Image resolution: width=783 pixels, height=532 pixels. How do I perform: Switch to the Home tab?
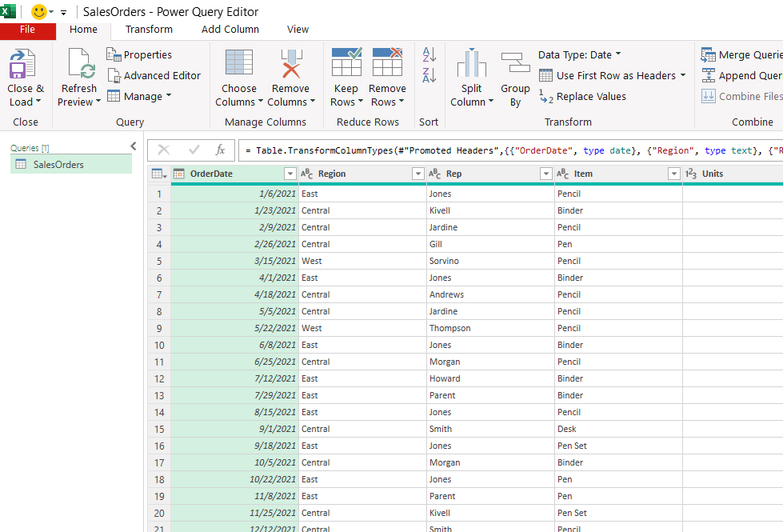83,30
